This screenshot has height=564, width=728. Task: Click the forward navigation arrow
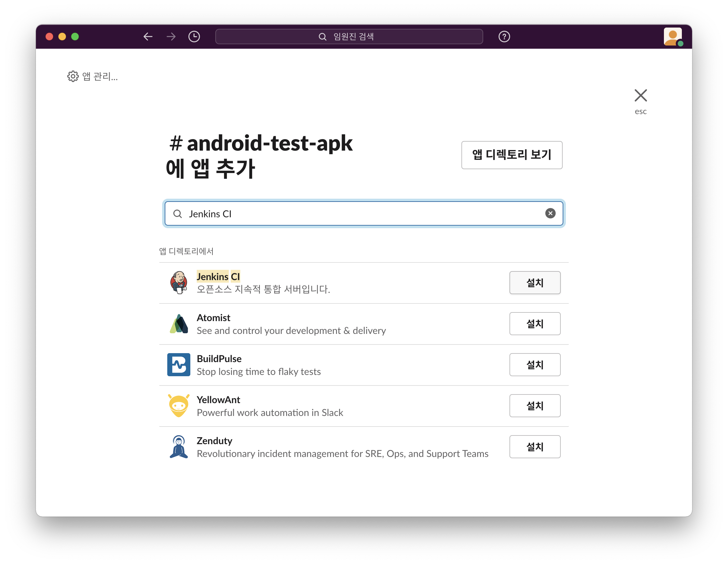click(x=171, y=36)
